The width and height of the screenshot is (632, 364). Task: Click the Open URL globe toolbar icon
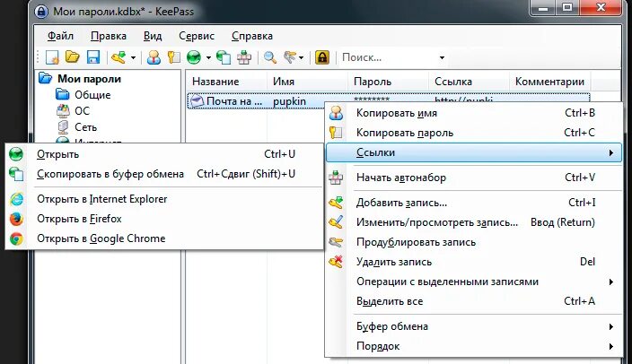[x=194, y=57]
